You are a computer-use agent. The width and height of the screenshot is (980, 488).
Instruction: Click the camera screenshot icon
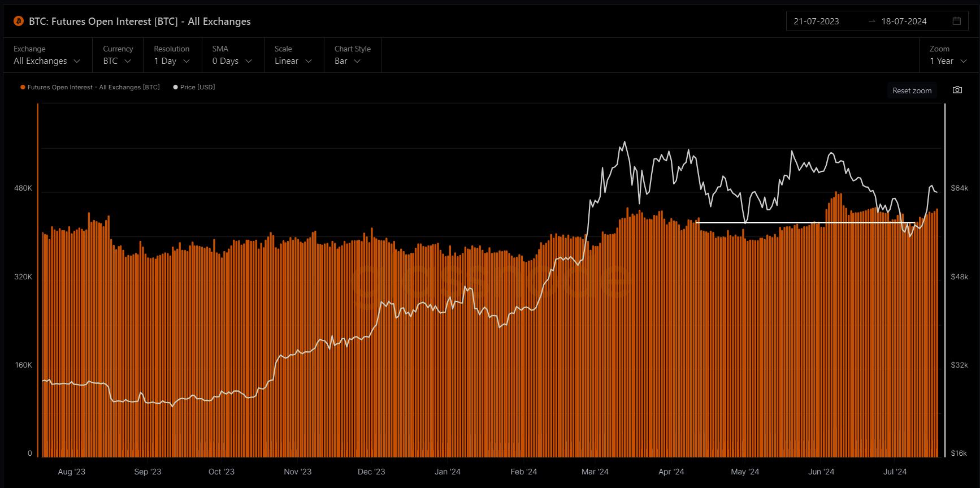click(x=957, y=90)
